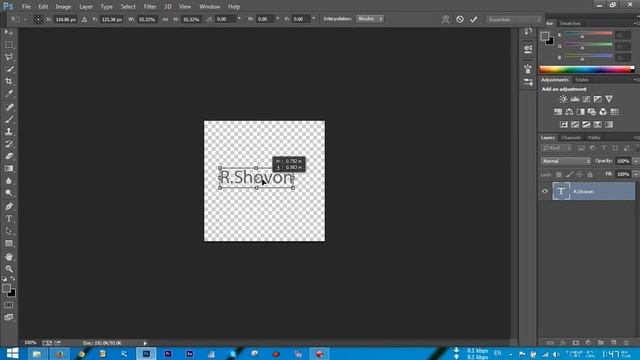Commit the transform with the checkmark
The height and width of the screenshot is (360, 640).
(473, 19)
